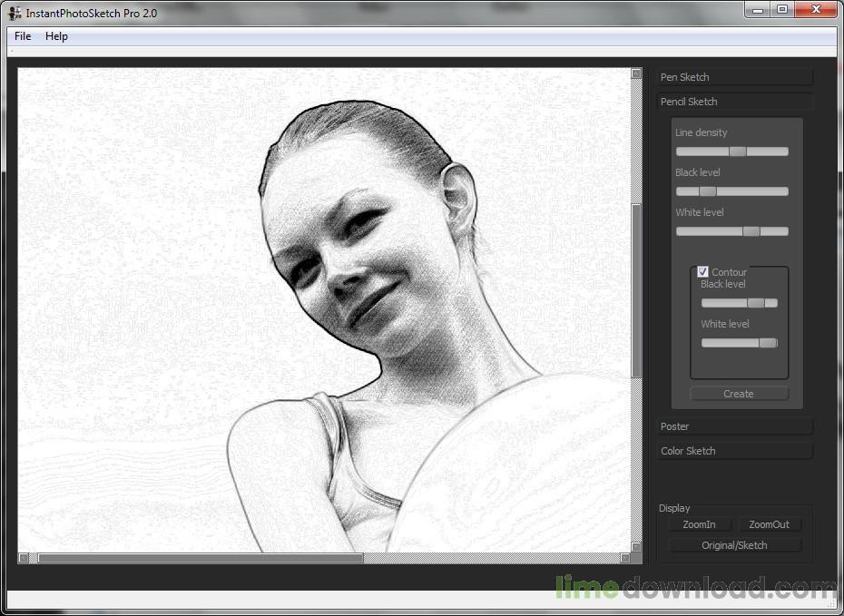Collapse the Pencil Sketch section
The height and width of the screenshot is (616, 844).
pyautogui.click(x=734, y=102)
